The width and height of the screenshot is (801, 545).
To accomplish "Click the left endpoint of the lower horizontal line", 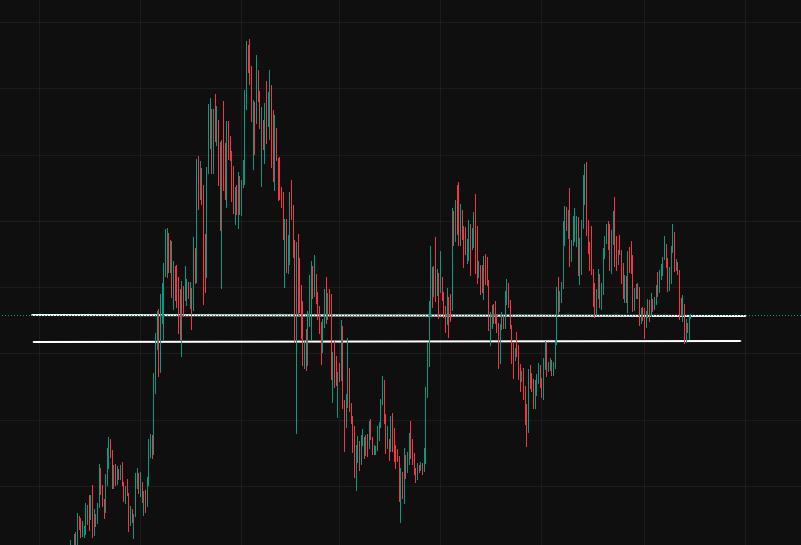I will (x=34, y=342).
